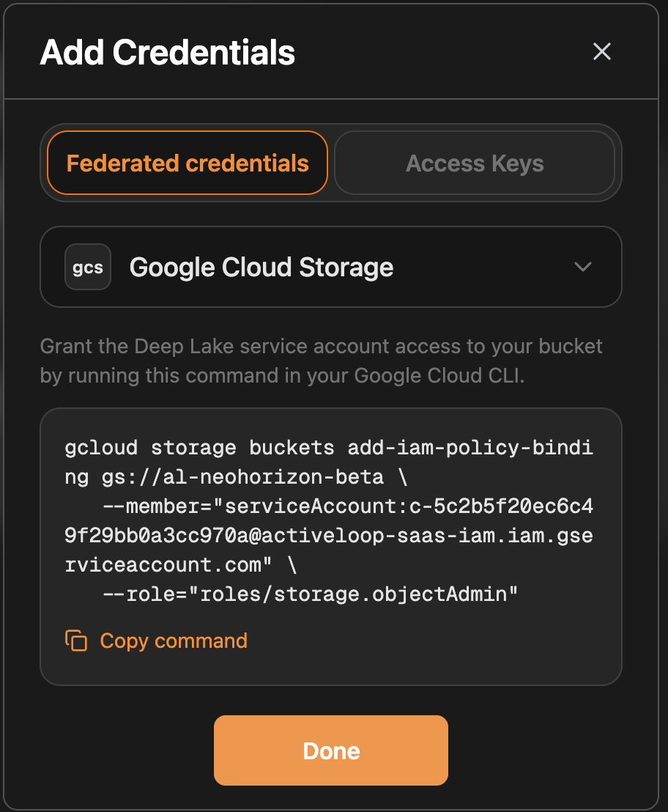The width and height of the screenshot is (668, 812).
Task: Switch to the Access Keys tab
Action: [475, 163]
